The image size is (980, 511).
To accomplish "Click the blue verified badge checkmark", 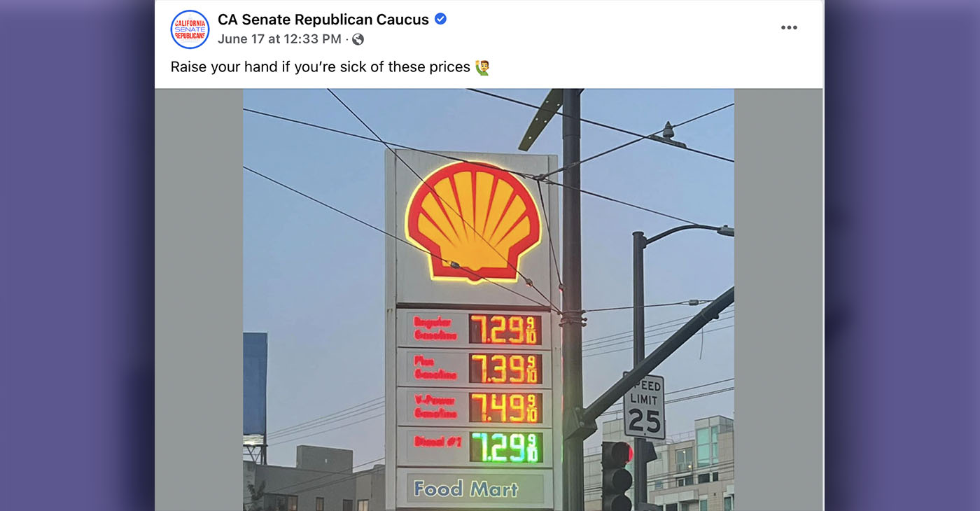I will click(440, 20).
